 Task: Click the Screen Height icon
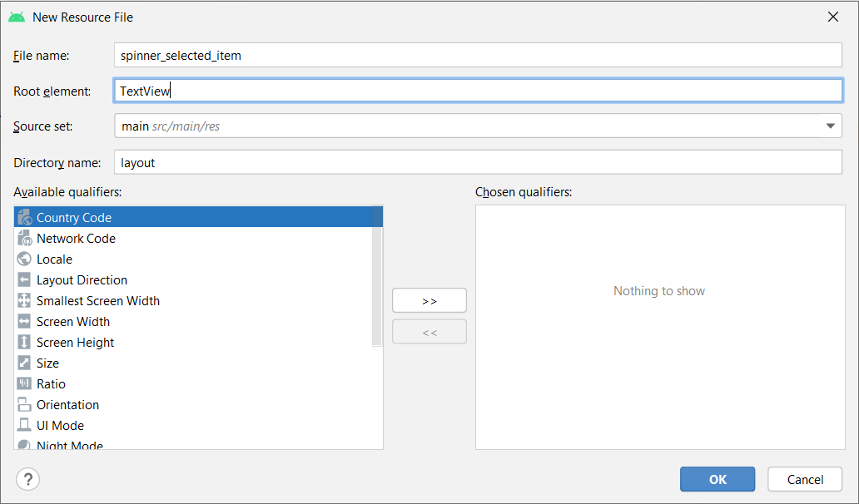pos(24,342)
